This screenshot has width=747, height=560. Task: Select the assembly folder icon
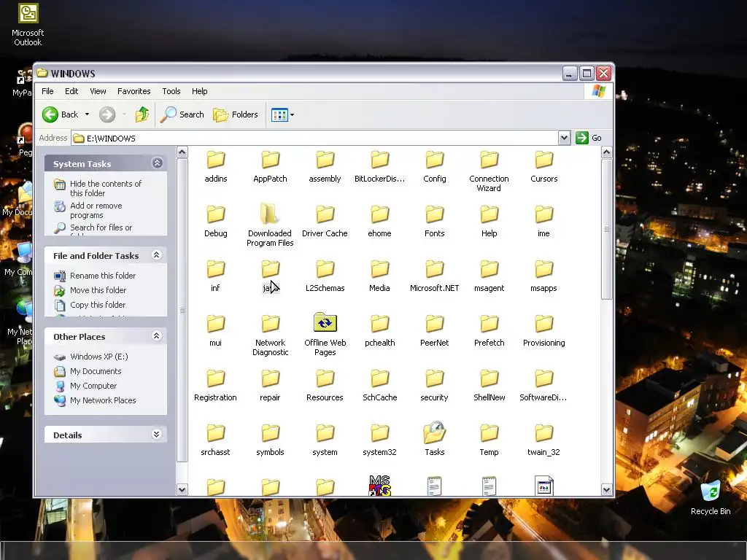tap(325, 160)
